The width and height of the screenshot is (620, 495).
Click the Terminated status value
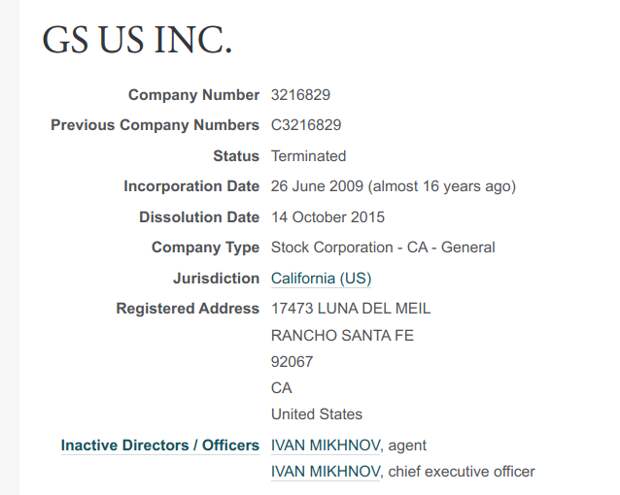[308, 156]
